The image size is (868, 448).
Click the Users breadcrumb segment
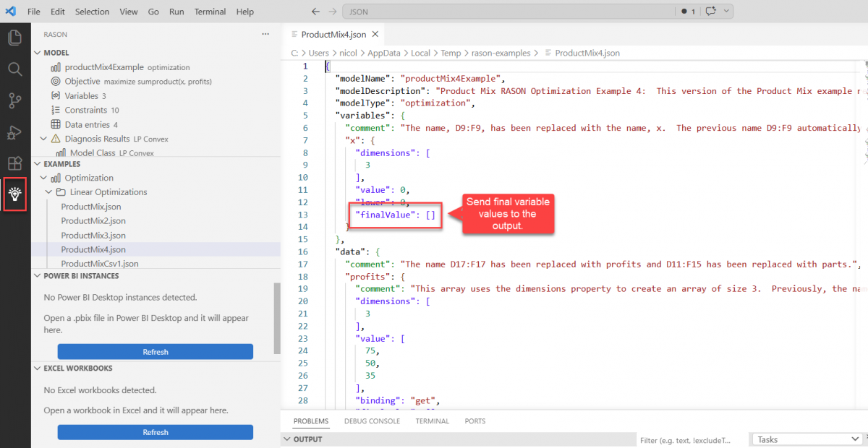click(319, 53)
